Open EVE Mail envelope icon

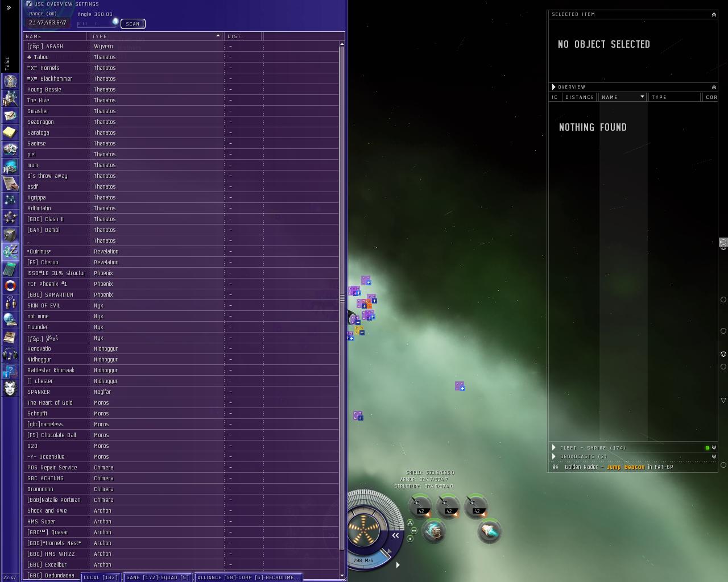coord(10,115)
